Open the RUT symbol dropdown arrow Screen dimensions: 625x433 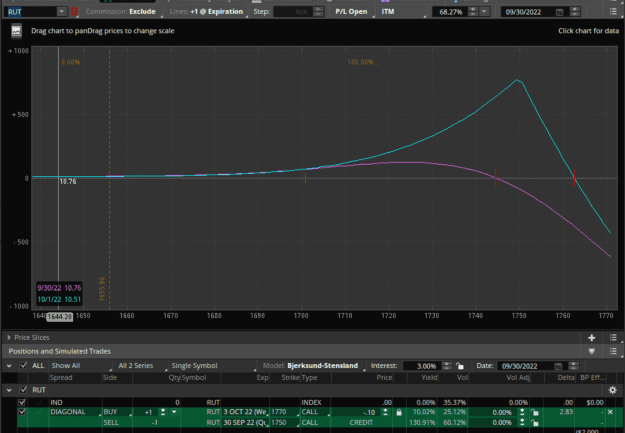[61, 12]
